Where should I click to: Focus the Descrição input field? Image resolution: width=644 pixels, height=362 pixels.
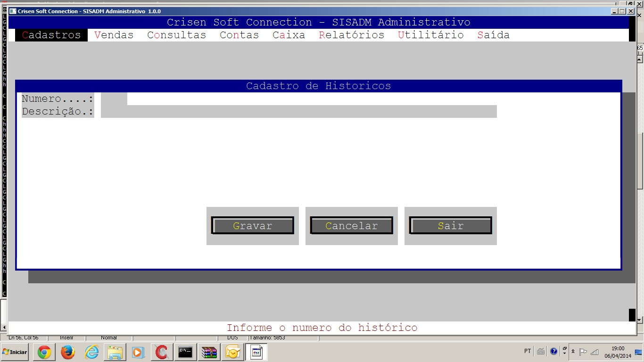tap(299, 111)
